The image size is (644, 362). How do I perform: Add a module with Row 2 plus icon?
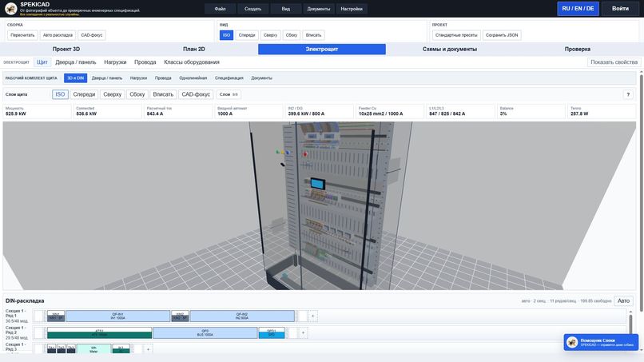tap(303, 332)
